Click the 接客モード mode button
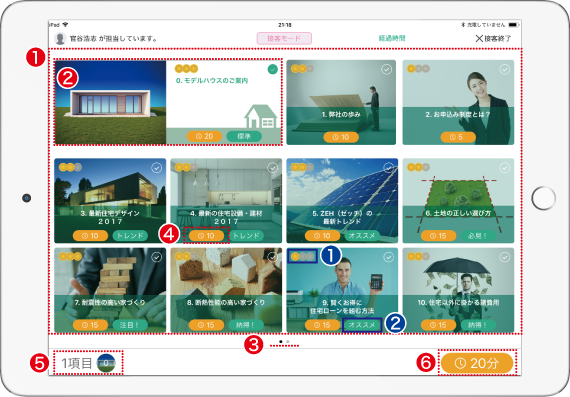The height and width of the screenshot is (397, 570). tap(284, 38)
